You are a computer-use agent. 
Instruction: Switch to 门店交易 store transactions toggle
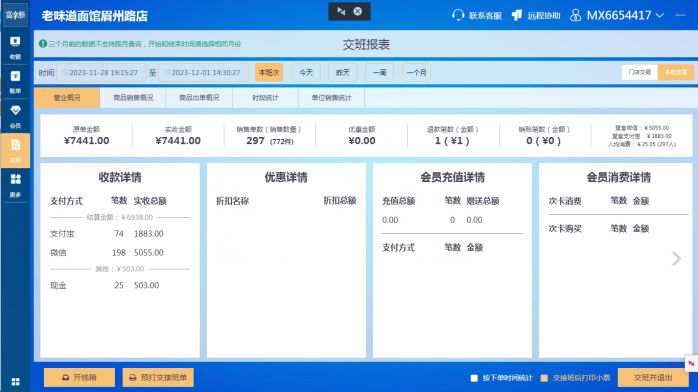point(640,72)
